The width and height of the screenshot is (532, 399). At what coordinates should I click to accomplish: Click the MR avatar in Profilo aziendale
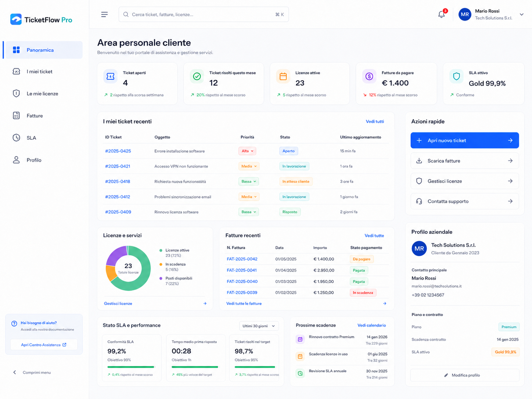419,248
